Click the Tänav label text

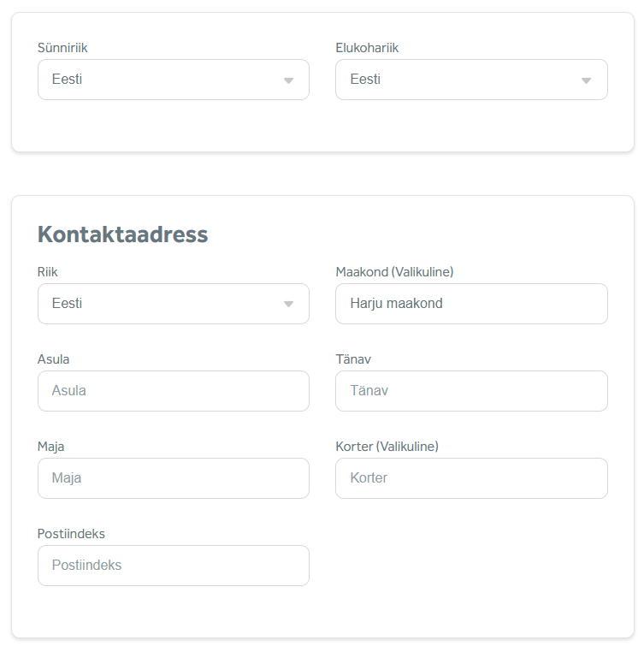point(353,359)
